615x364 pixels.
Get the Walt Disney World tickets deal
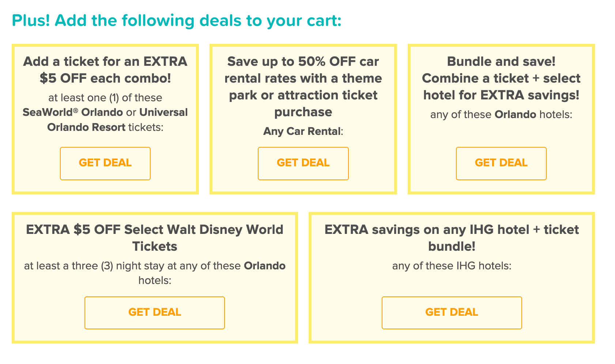[x=154, y=312]
